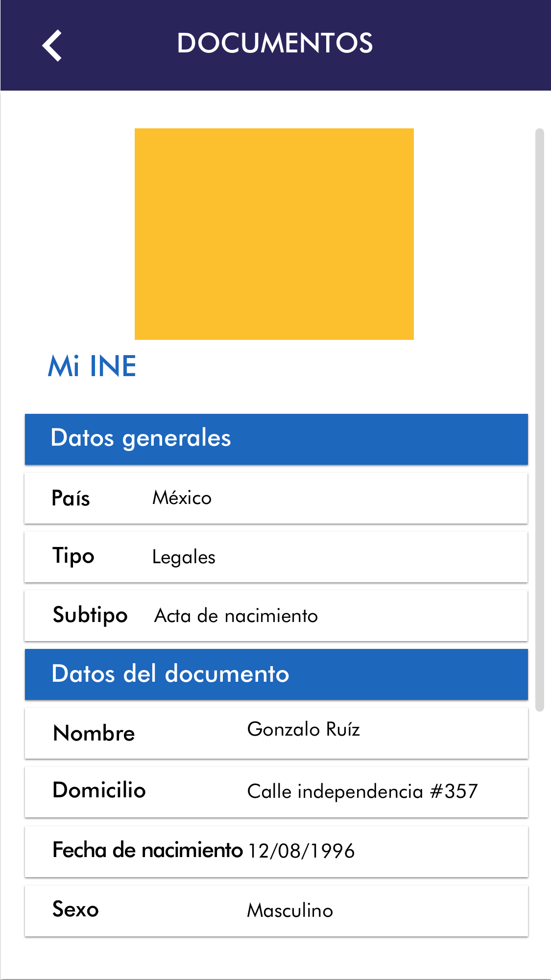
Task: Open the yellow document image preview
Action: 274,234
